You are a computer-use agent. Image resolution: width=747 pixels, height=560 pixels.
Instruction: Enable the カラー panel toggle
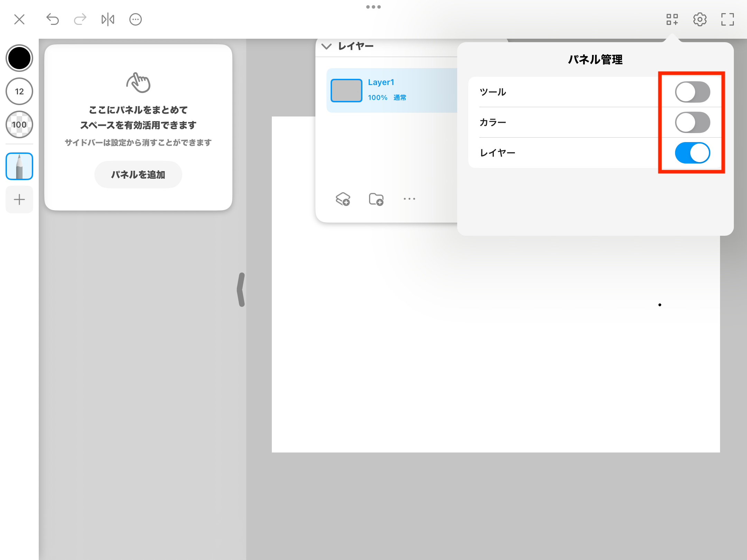[x=692, y=122]
